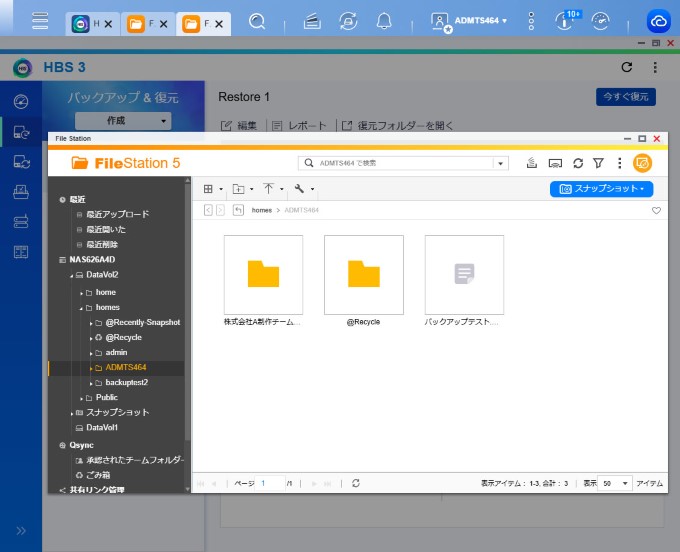The image size is (680, 552).
Task: Open the upload arrow dropdown
Action: pos(273,189)
